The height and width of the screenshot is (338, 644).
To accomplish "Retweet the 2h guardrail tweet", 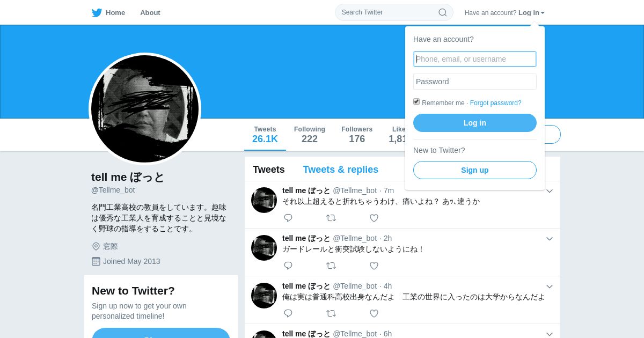I will pyautogui.click(x=331, y=266).
